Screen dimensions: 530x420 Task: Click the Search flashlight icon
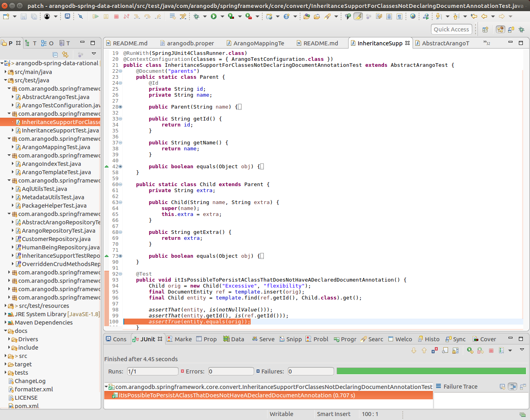coord(327,16)
